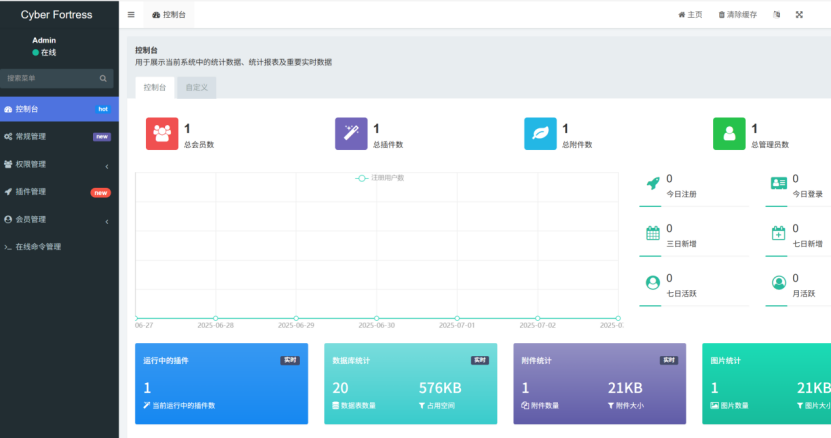Click the 21KB value in 附件统计
This screenshot has height=438, width=831.
tap(625, 388)
